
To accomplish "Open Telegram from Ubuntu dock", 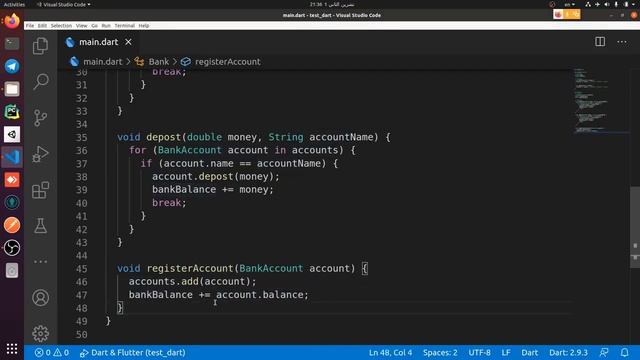I will click(x=12, y=66).
